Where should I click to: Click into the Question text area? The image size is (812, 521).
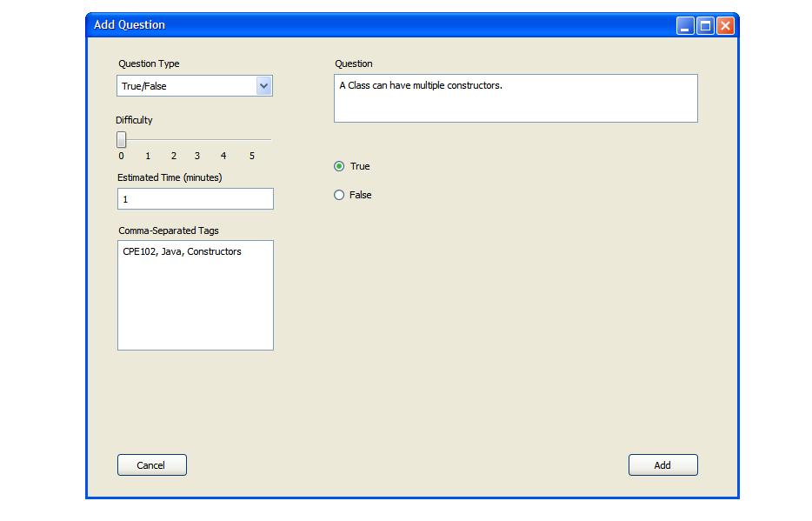click(516, 98)
